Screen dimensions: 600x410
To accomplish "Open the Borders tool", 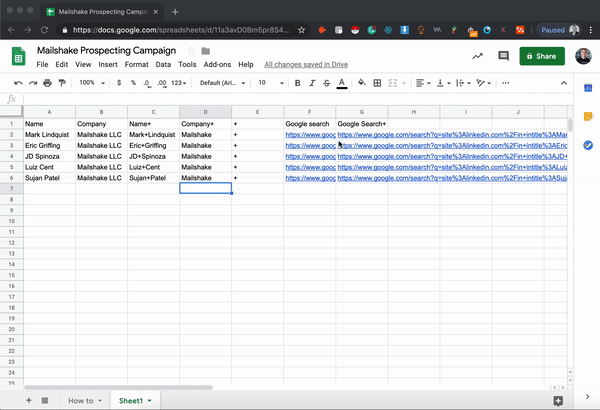I will [377, 83].
